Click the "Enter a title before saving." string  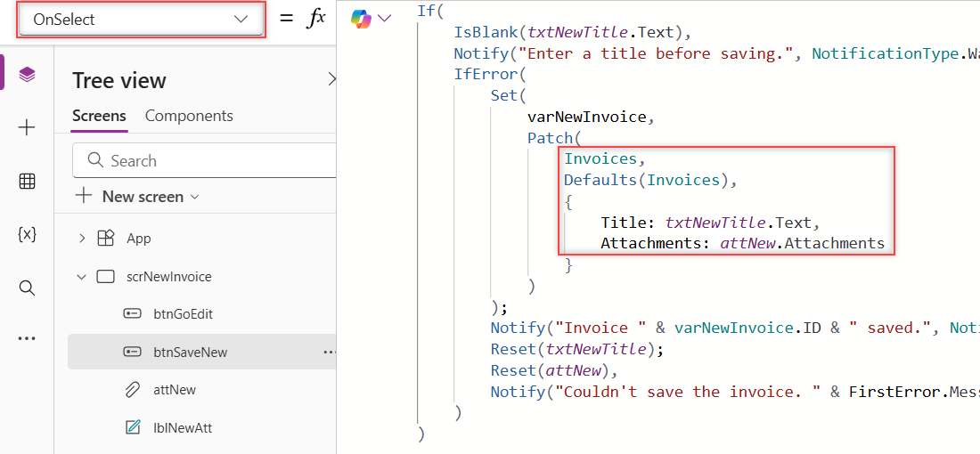pos(657,53)
